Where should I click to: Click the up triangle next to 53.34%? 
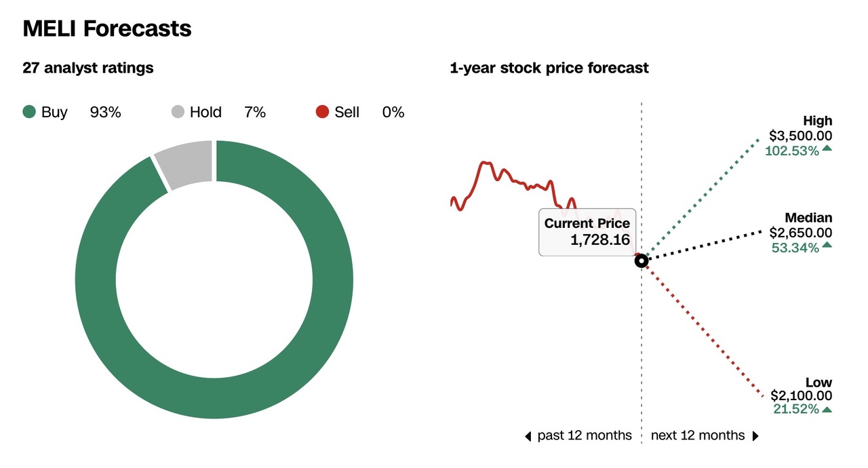[827, 247]
